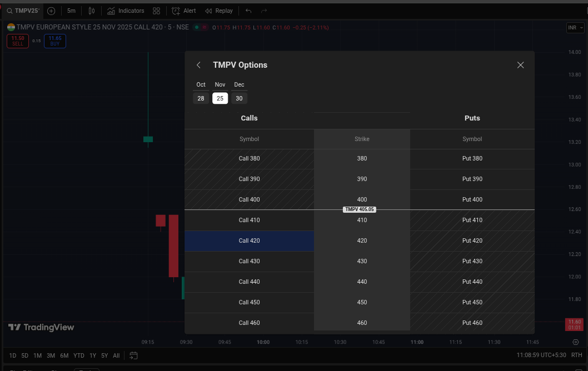Choose the Put 400 option row
The width and height of the screenshot is (588, 371).
tap(472, 200)
